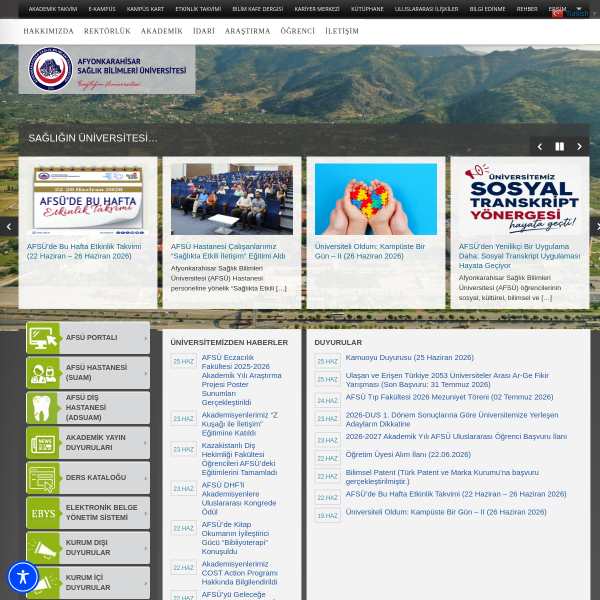Click the AFSÜ Portalı monitor icon

[43, 338]
